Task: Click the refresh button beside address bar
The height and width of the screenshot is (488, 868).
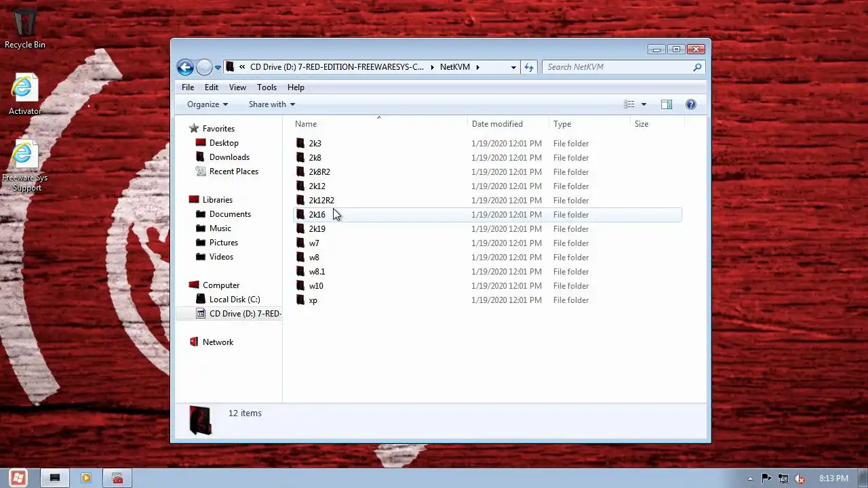Action: coord(529,67)
